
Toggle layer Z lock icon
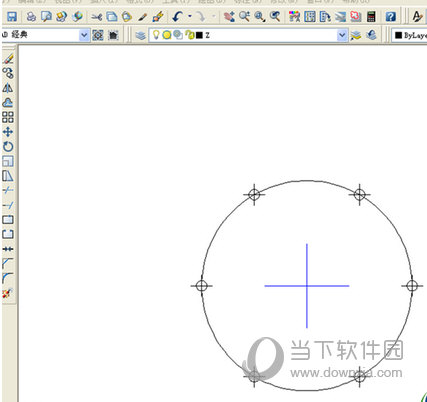coord(190,35)
